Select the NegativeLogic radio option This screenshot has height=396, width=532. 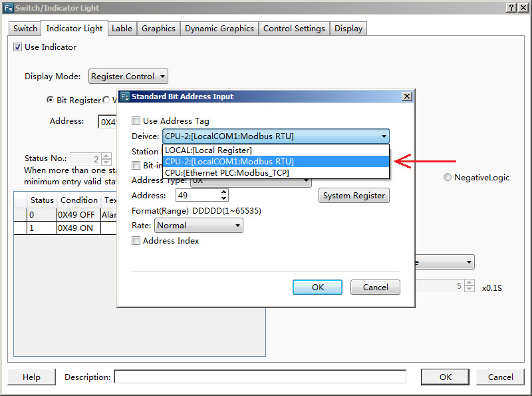pos(448,178)
